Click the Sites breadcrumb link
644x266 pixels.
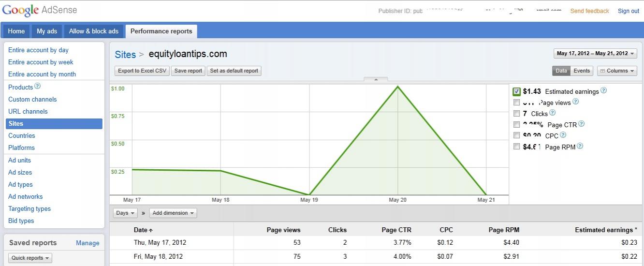click(x=125, y=54)
